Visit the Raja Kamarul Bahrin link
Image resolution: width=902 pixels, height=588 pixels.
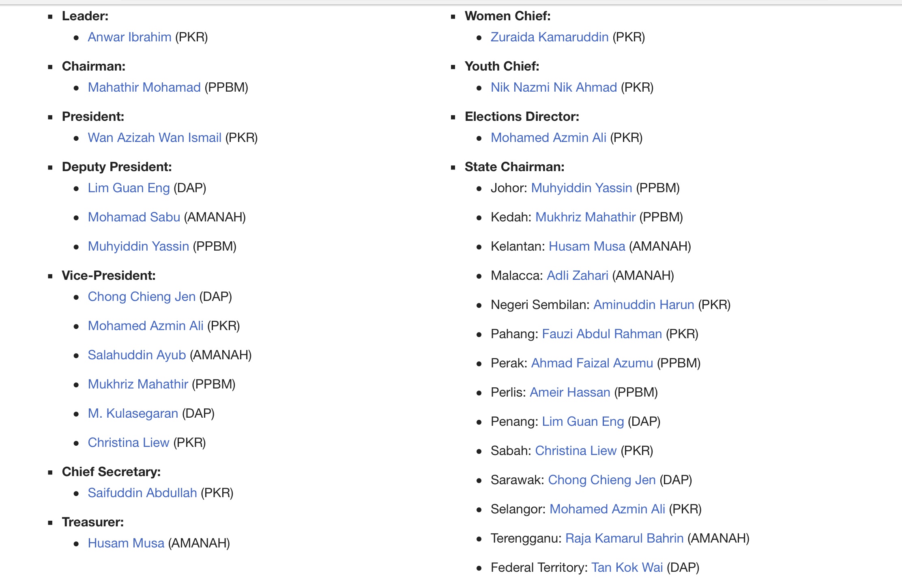[625, 538]
